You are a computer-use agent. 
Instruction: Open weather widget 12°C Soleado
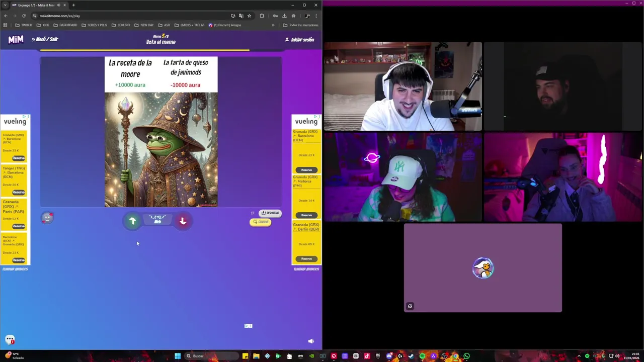point(13,356)
